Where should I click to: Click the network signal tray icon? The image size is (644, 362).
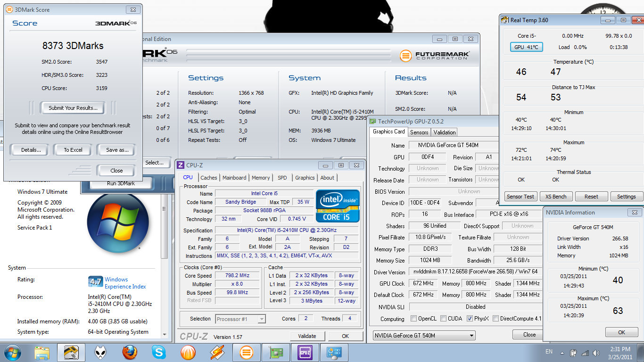click(x=585, y=353)
